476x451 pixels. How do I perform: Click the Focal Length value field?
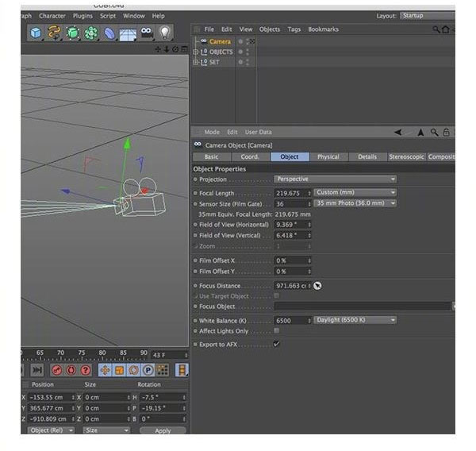click(292, 193)
